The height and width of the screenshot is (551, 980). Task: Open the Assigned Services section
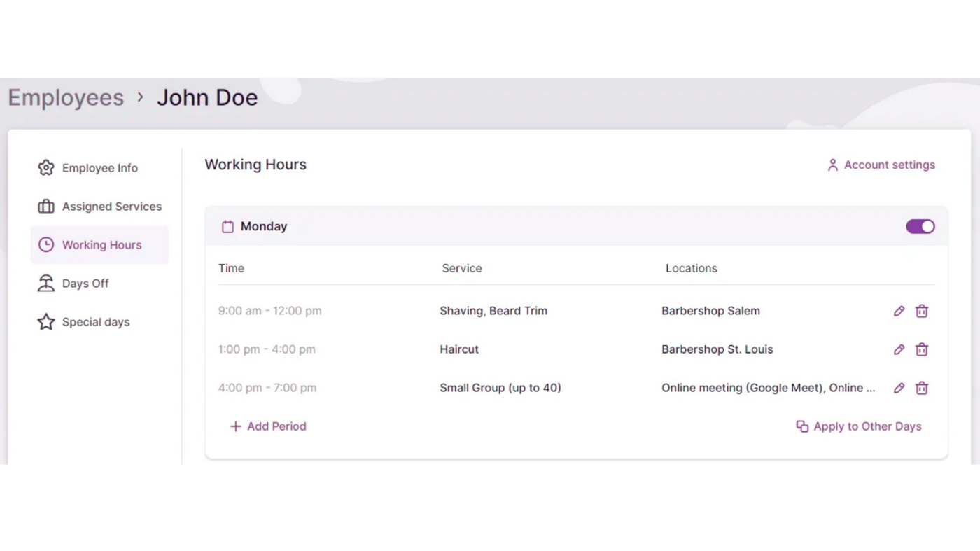[x=111, y=207]
